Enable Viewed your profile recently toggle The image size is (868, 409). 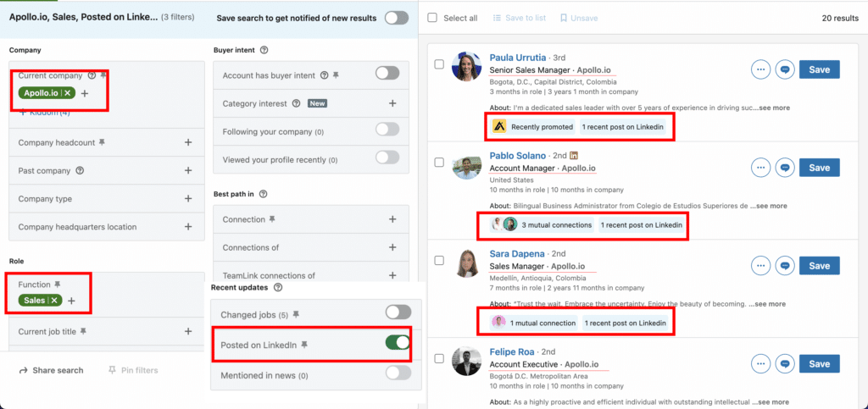(x=387, y=158)
